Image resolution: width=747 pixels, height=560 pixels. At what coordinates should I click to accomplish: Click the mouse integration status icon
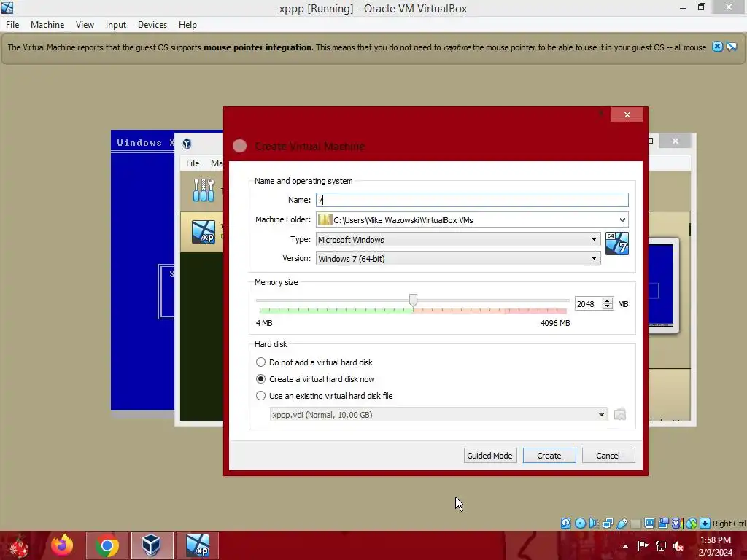[692, 524]
